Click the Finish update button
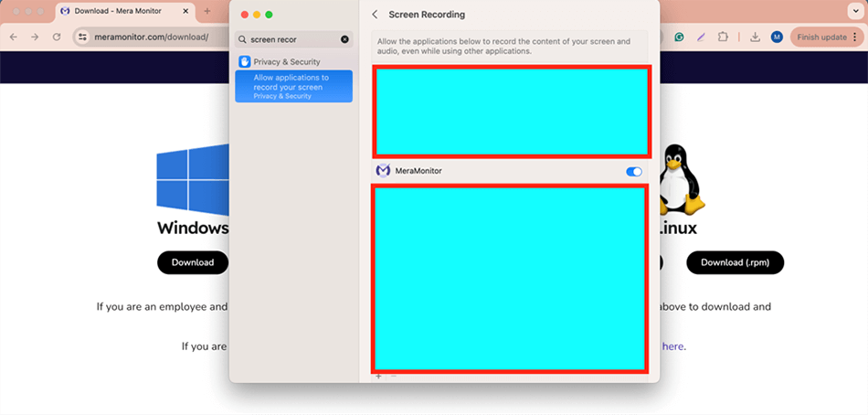The height and width of the screenshot is (415, 868). (821, 37)
